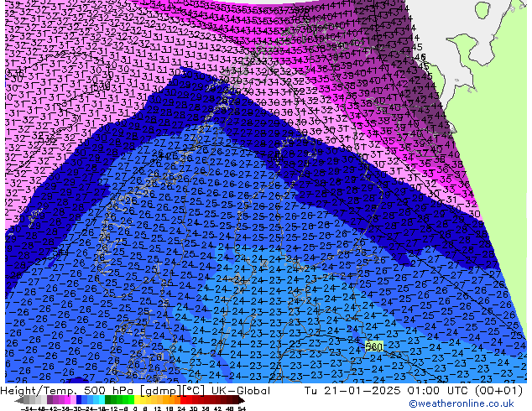The image size is (532, 411).
Task: Click the '54' legend value
Action: pos(242,408)
